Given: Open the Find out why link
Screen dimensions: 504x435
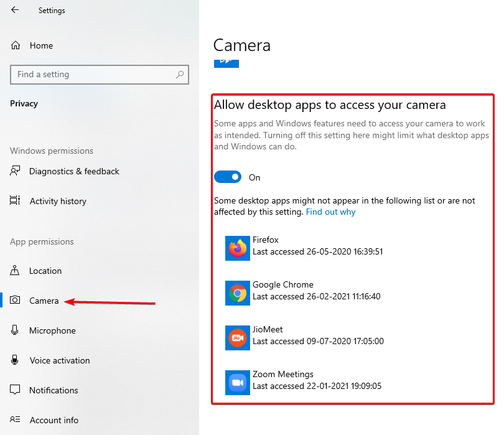Looking at the screenshot, I should (x=330, y=212).
